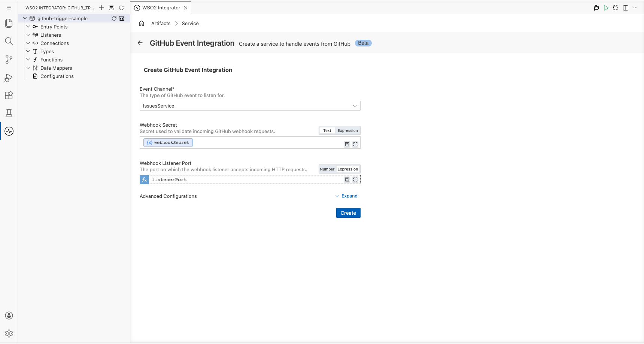The height and width of the screenshot is (344, 644).
Task: Toggle the Functions tree chevron
Action: (28, 60)
